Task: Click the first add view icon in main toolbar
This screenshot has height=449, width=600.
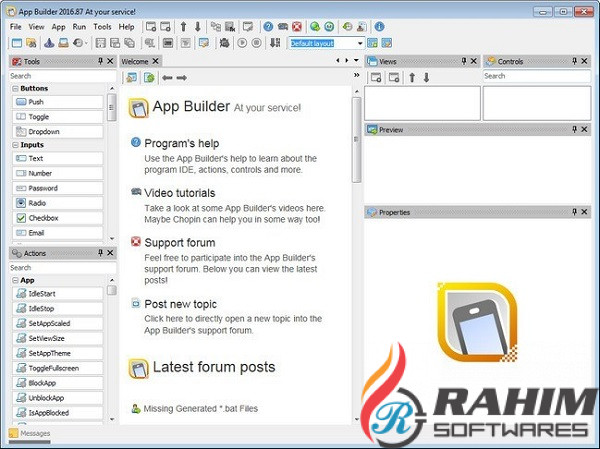Action: [x=151, y=27]
